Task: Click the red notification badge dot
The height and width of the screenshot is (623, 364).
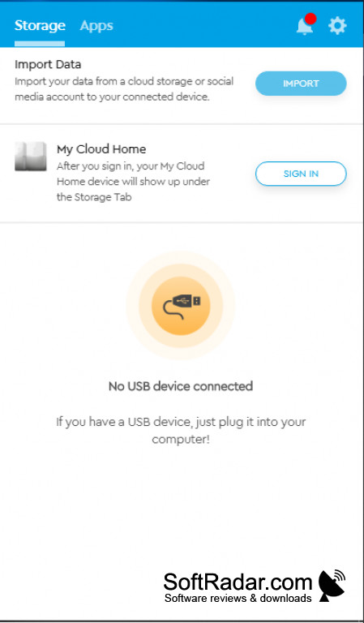Action: 310,19
